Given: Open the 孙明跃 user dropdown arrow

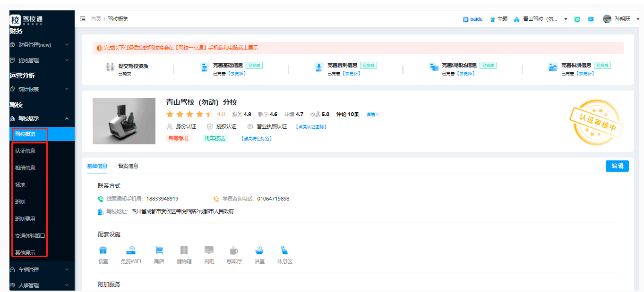Looking at the screenshot, I should point(638,19).
